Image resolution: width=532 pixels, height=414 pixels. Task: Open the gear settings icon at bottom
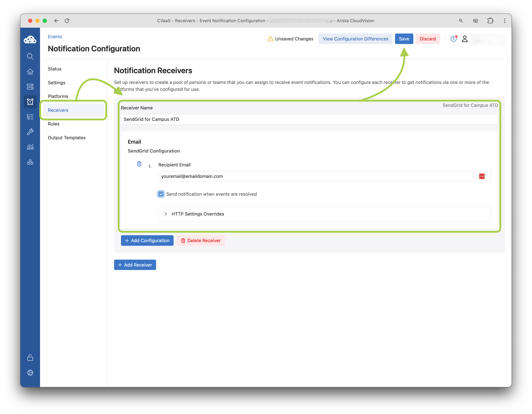point(30,372)
